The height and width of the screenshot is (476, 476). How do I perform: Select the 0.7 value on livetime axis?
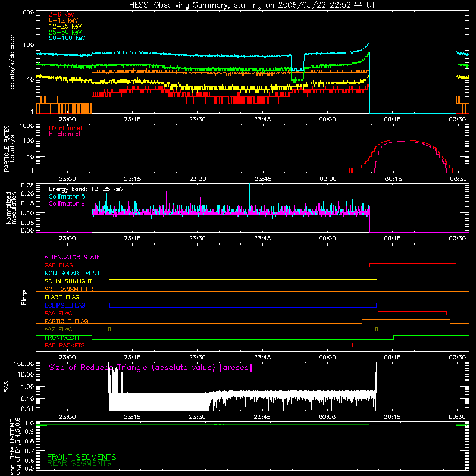(29, 451)
